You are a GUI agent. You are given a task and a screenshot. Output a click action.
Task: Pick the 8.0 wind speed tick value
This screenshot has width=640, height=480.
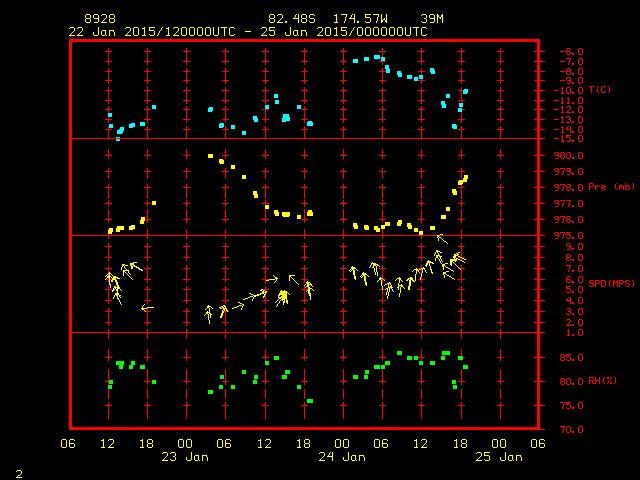point(574,258)
